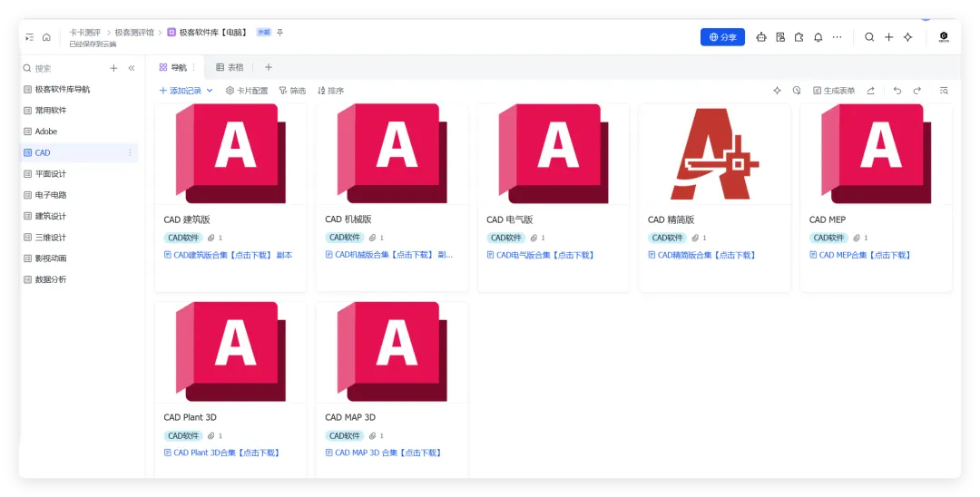The height and width of the screenshot is (497, 980).
Task: Open the CAD电气版合集 download link
Action: click(x=541, y=256)
